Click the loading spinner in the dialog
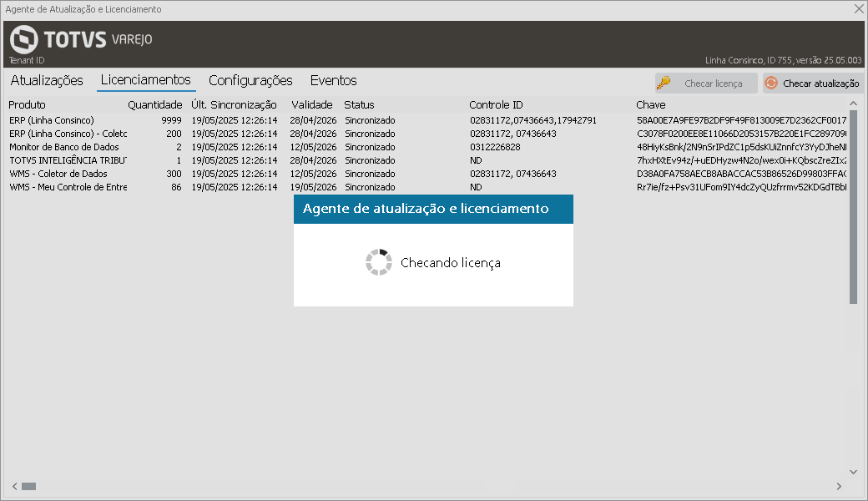 pyautogui.click(x=379, y=262)
